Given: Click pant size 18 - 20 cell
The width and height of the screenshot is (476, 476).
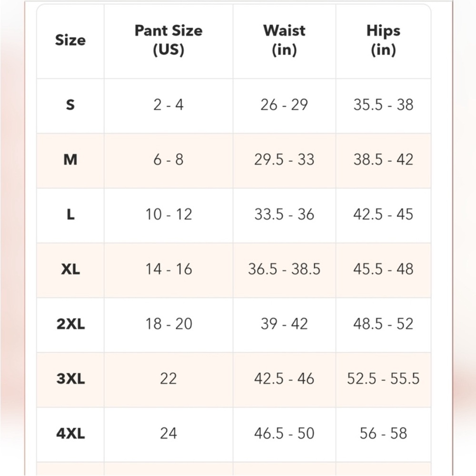Looking at the screenshot, I should click(x=169, y=324).
